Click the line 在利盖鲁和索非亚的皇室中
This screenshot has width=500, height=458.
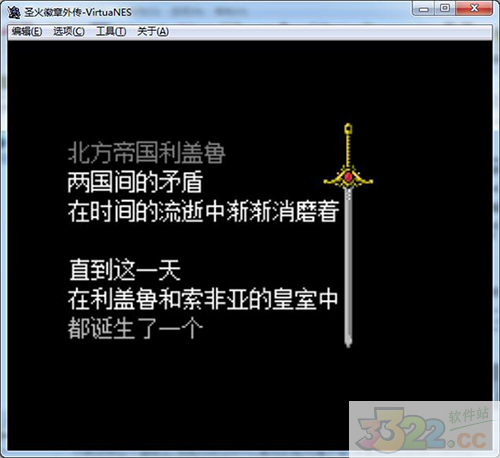(x=203, y=299)
